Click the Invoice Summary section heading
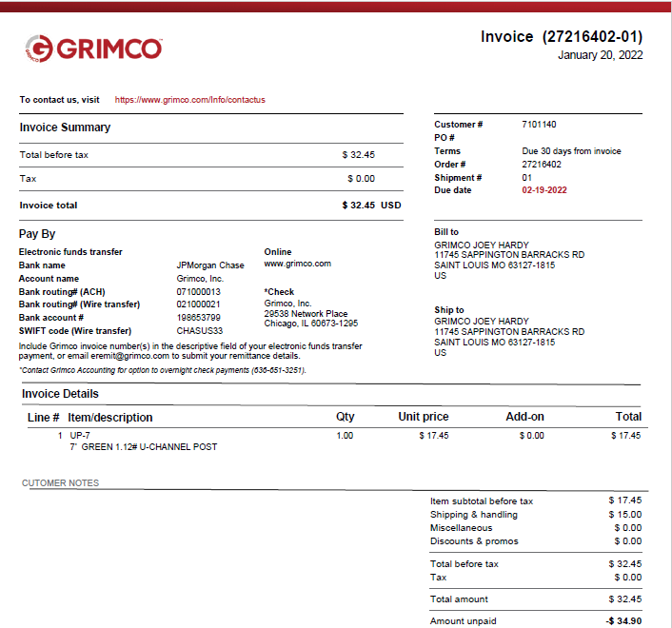 (x=65, y=128)
